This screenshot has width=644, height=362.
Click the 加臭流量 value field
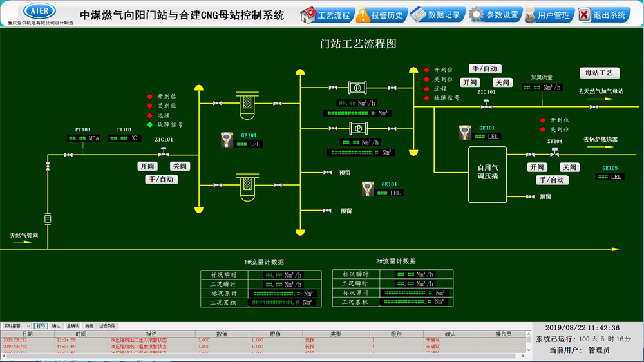tap(542, 87)
